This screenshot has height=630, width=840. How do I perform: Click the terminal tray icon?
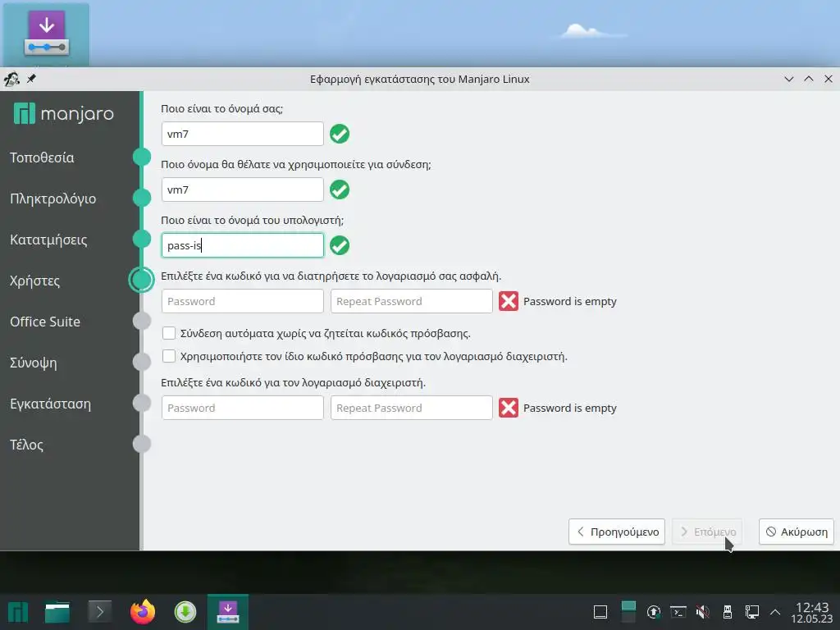coord(678,612)
